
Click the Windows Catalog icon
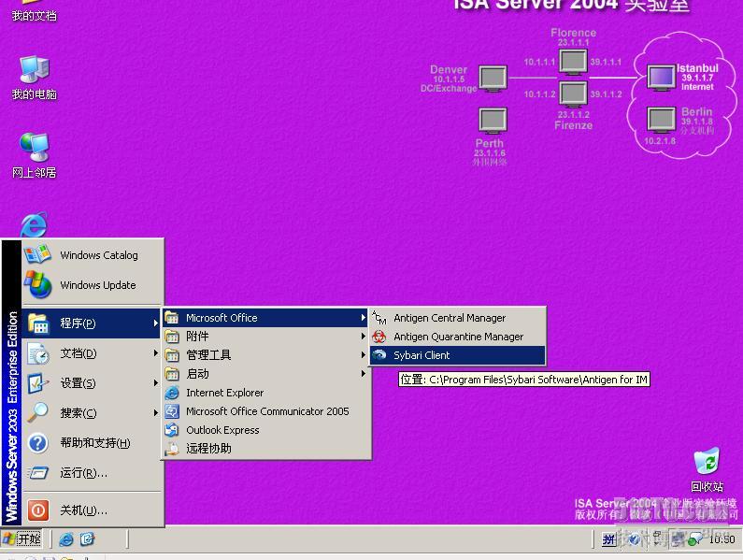[x=37, y=254]
